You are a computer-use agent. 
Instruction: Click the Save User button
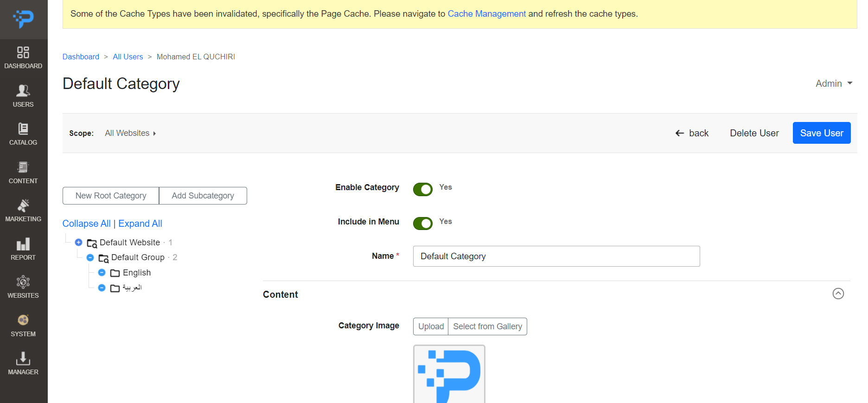(822, 133)
